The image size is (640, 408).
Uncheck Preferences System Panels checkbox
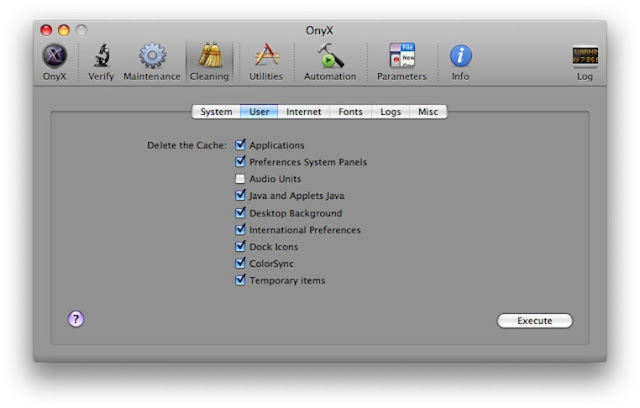(x=240, y=161)
